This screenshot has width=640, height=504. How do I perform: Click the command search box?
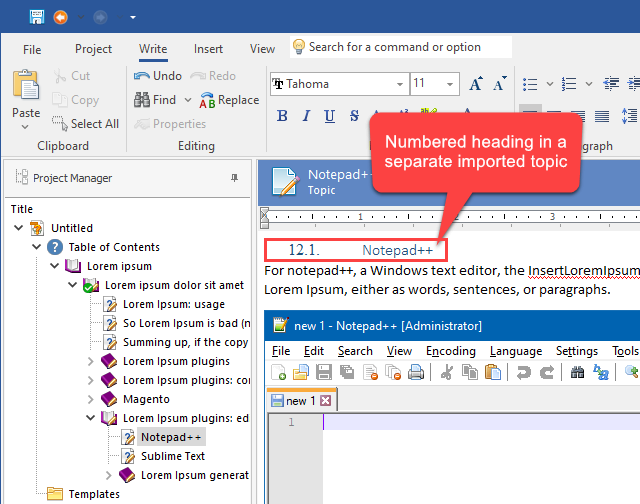[401, 47]
